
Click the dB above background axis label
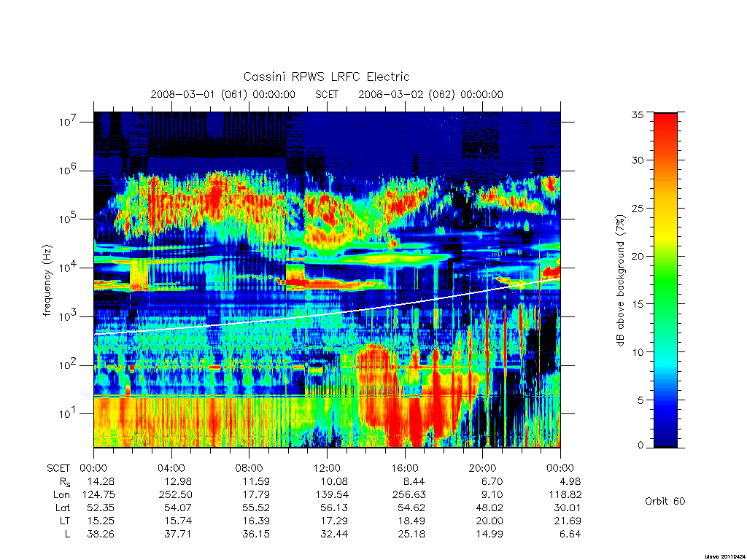tap(620, 281)
